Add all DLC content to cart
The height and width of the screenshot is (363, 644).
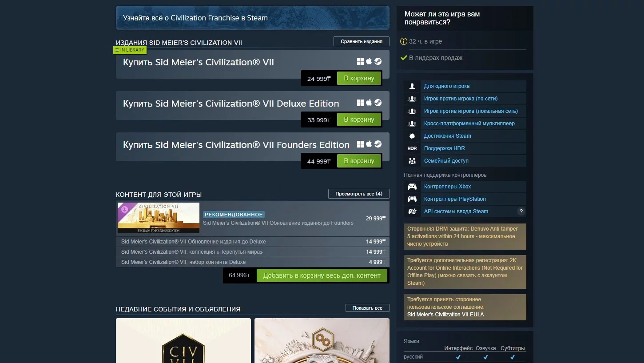click(322, 275)
